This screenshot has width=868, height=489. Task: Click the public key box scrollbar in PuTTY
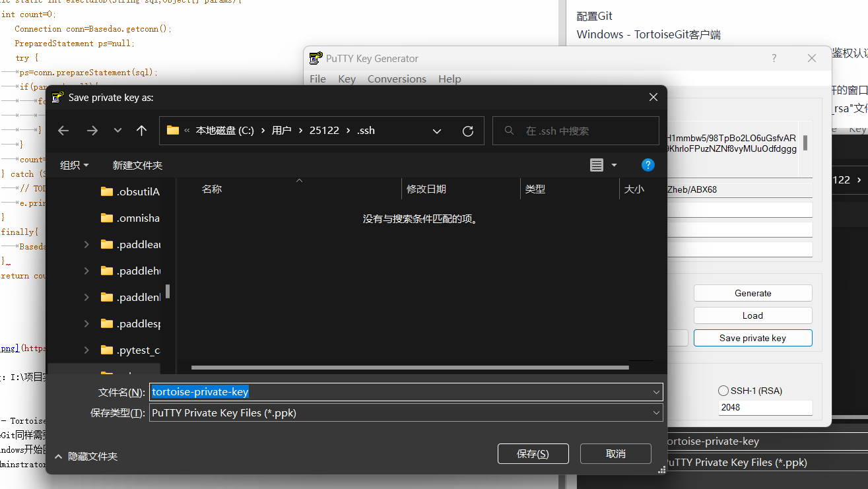pos(805,143)
